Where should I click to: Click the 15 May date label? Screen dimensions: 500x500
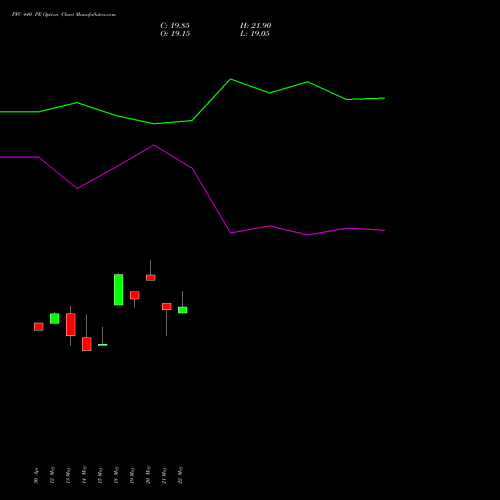click(100, 475)
